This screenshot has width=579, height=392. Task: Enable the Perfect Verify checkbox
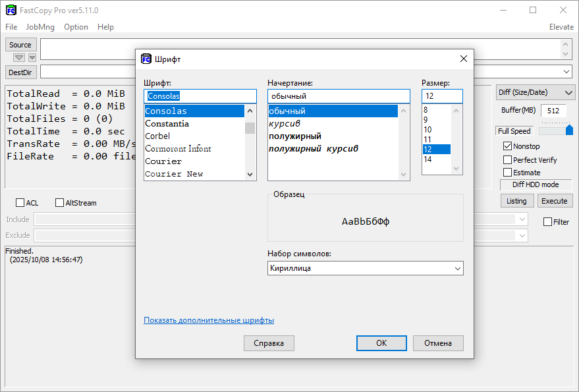tap(507, 159)
